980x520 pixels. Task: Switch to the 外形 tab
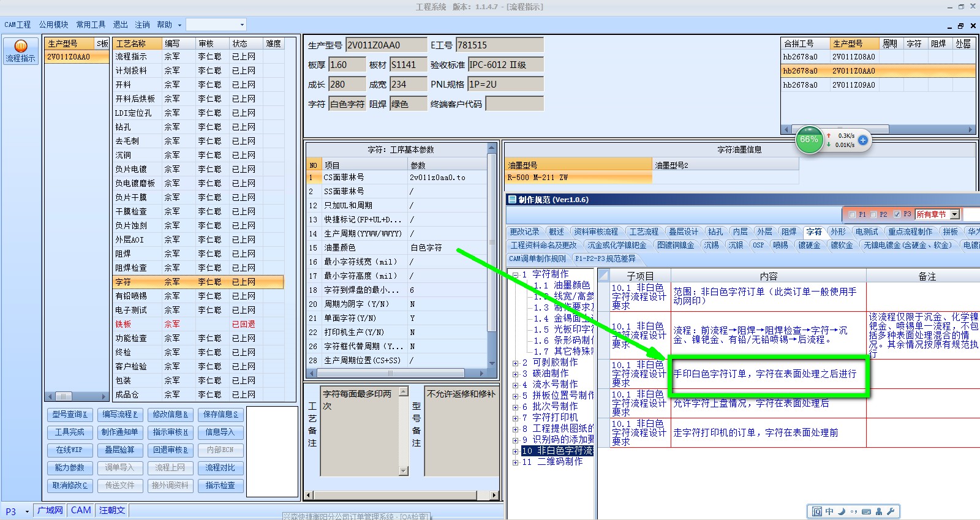pos(838,232)
